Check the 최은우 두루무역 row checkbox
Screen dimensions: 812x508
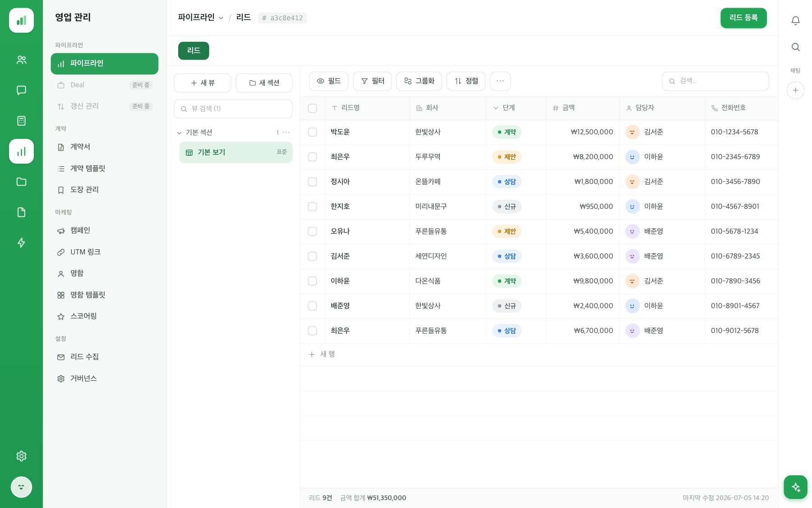[x=312, y=157]
